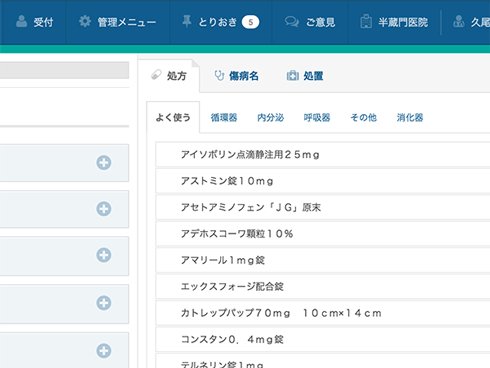Choose アストミン錠10mg
Image resolution: width=490 pixels, height=368 pixels.
(x=323, y=181)
